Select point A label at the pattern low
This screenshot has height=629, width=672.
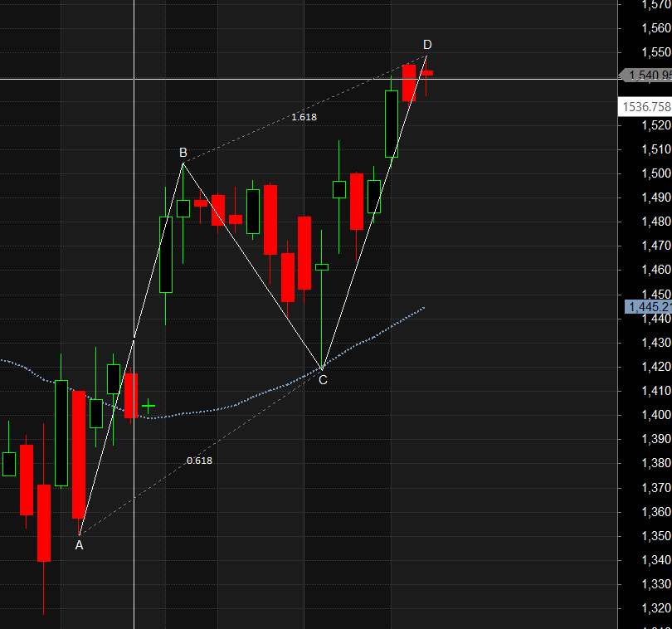[79, 545]
